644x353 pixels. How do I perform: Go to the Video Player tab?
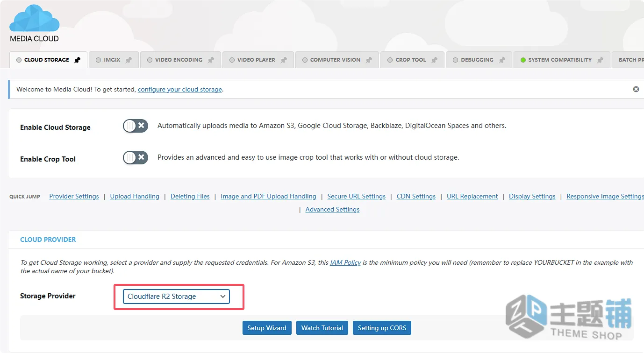(x=258, y=60)
